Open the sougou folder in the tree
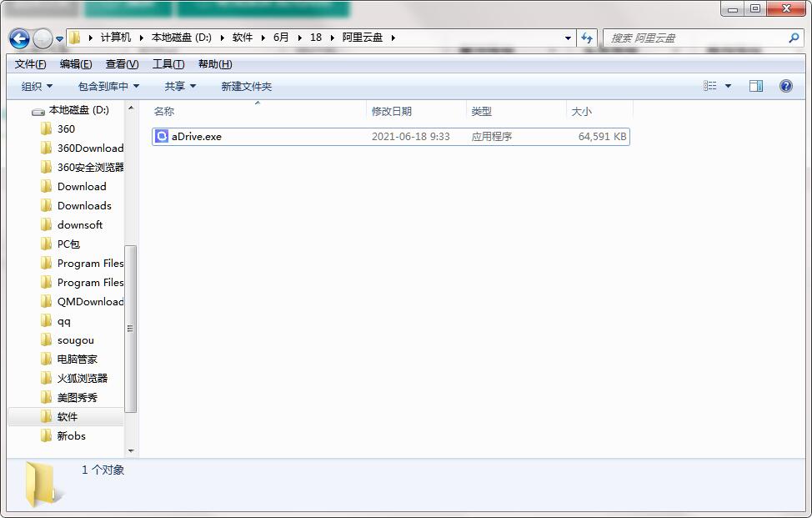This screenshot has height=518, width=812. point(76,340)
